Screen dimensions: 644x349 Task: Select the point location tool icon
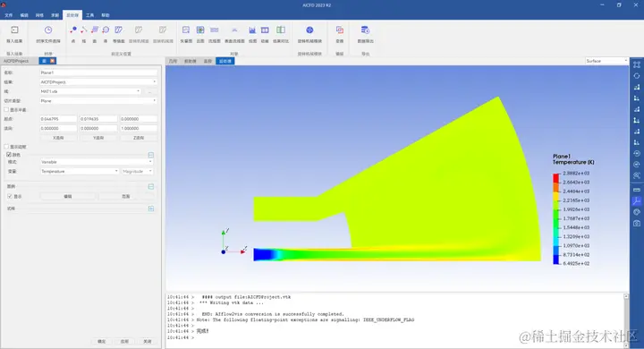pos(73,30)
